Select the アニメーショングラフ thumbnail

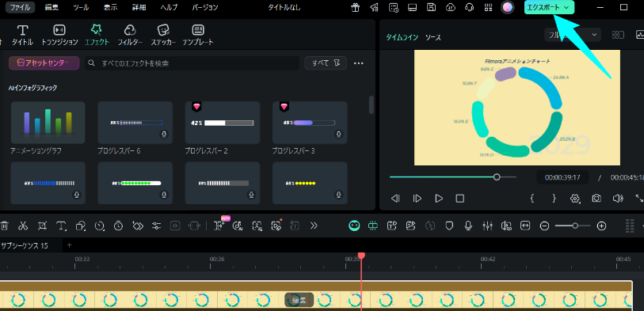[48, 123]
